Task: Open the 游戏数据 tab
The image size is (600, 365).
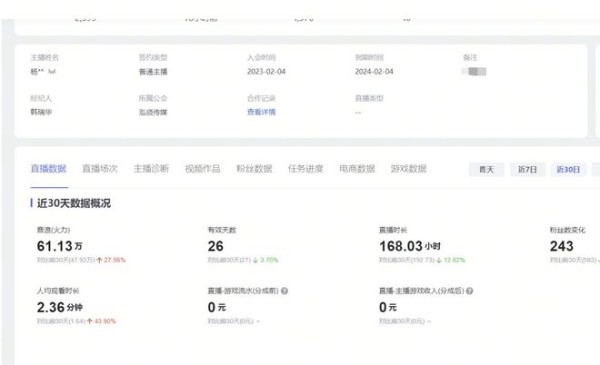Action: [408, 169]
